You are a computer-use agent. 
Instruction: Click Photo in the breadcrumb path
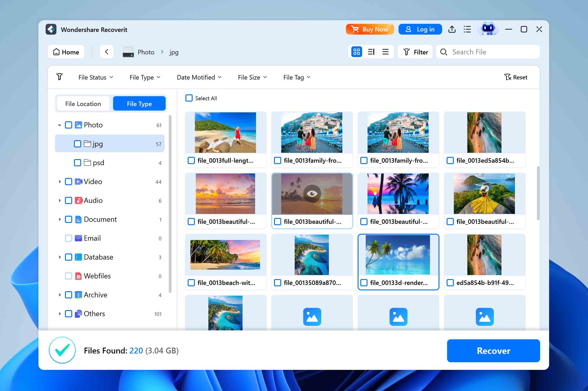(x=146, y=52)
